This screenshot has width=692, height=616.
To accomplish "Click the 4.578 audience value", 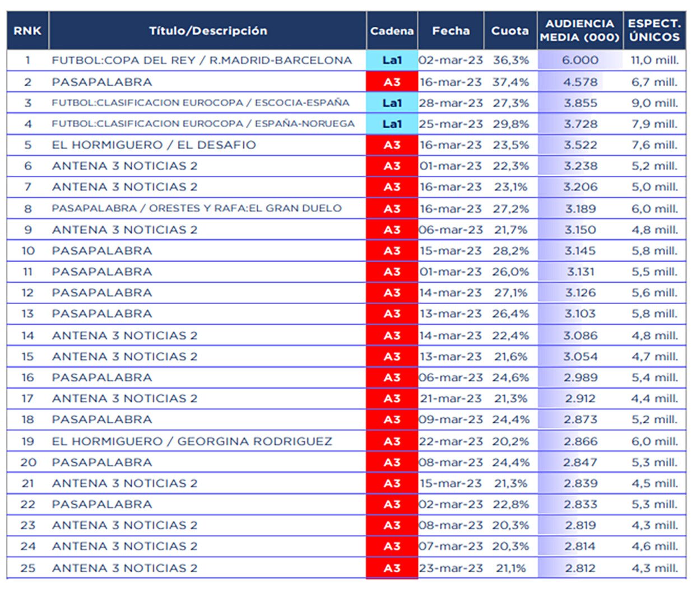I will (x=580, y=82).
